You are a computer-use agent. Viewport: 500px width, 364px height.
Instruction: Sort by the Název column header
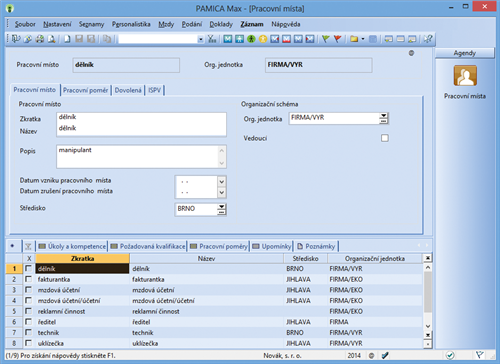pyautogui.click(x=206, y=258)
